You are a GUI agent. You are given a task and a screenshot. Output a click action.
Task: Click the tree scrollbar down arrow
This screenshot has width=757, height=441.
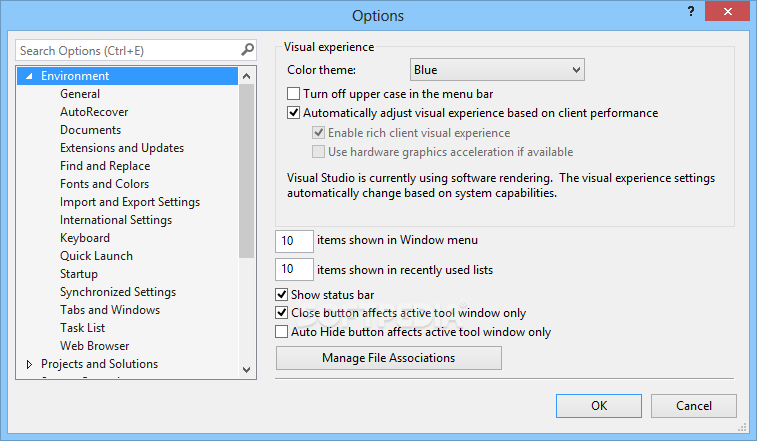(x=246, y=370)
